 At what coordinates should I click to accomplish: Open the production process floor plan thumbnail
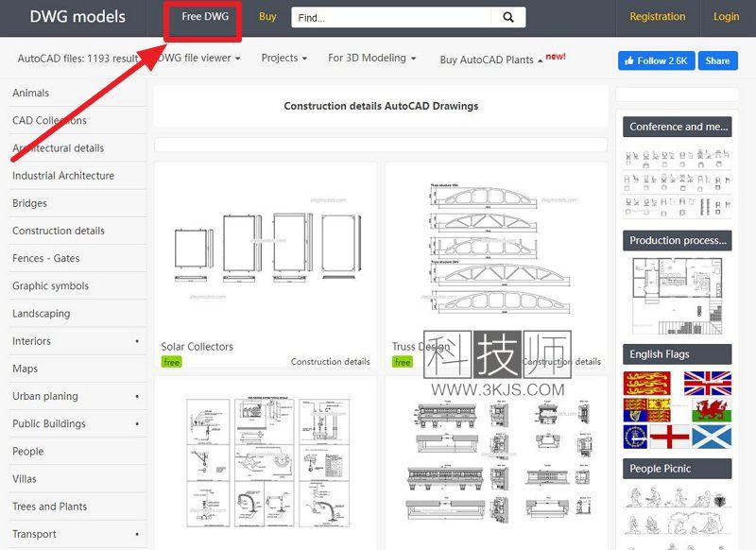(678, 296)
